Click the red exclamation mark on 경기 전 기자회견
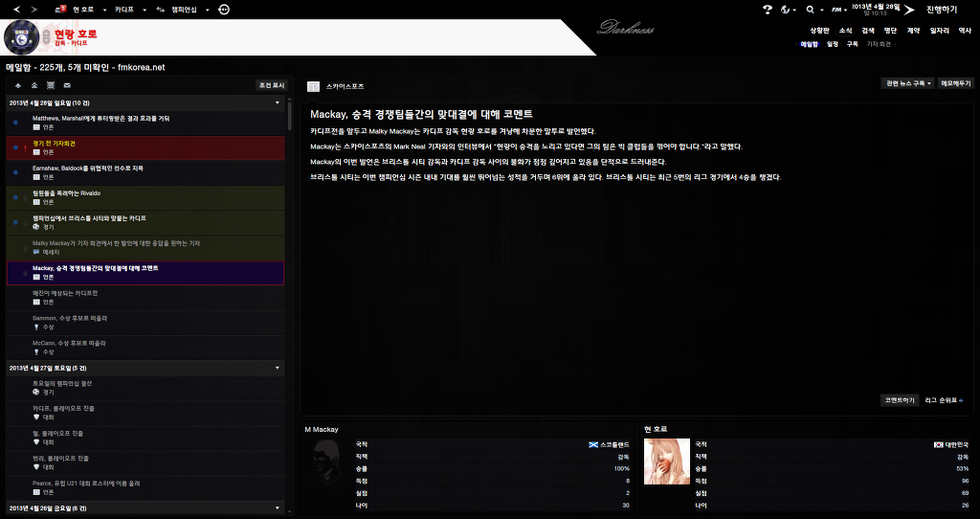980x519 pixels. point(25,148)
